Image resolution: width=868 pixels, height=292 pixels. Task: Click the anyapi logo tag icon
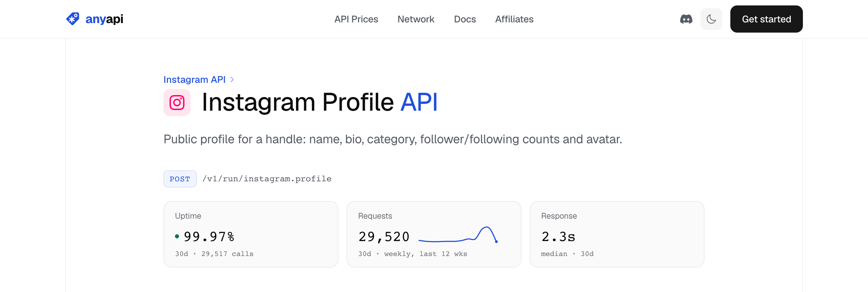click(73, 19)
